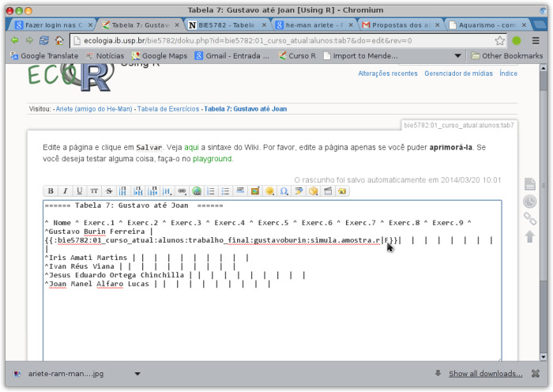The image size is (553, 392).
Task: Apply strikethrough formatting in toolbar
Action: tap(109, 190)
